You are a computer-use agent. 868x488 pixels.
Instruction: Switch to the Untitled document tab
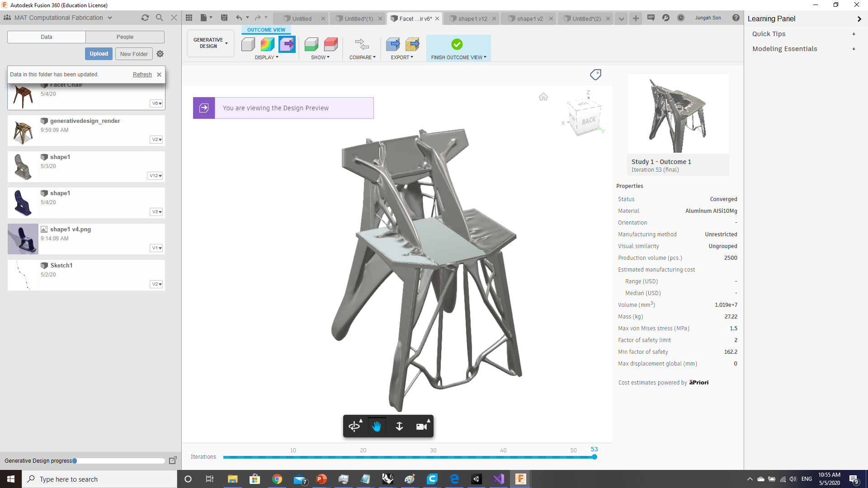302,19
